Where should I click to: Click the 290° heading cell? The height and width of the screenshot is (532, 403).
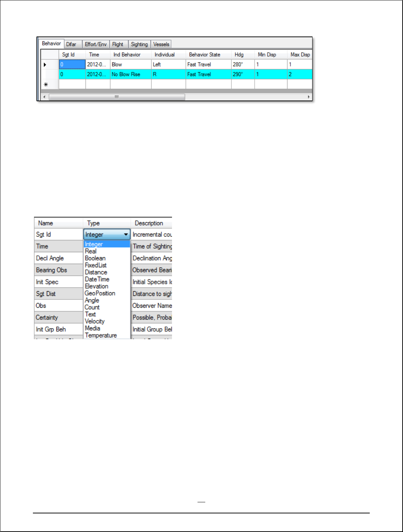(243, 74)
